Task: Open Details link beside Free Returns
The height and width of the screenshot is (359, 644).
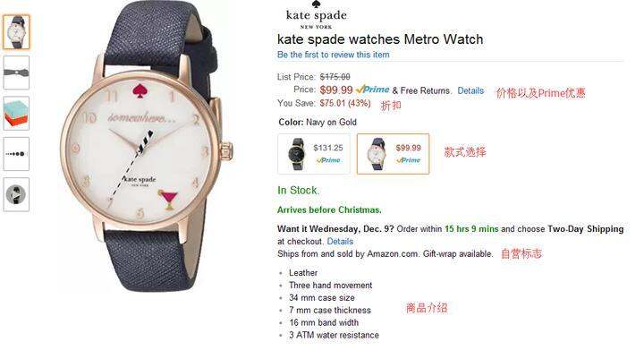Action: click(470, 90)
